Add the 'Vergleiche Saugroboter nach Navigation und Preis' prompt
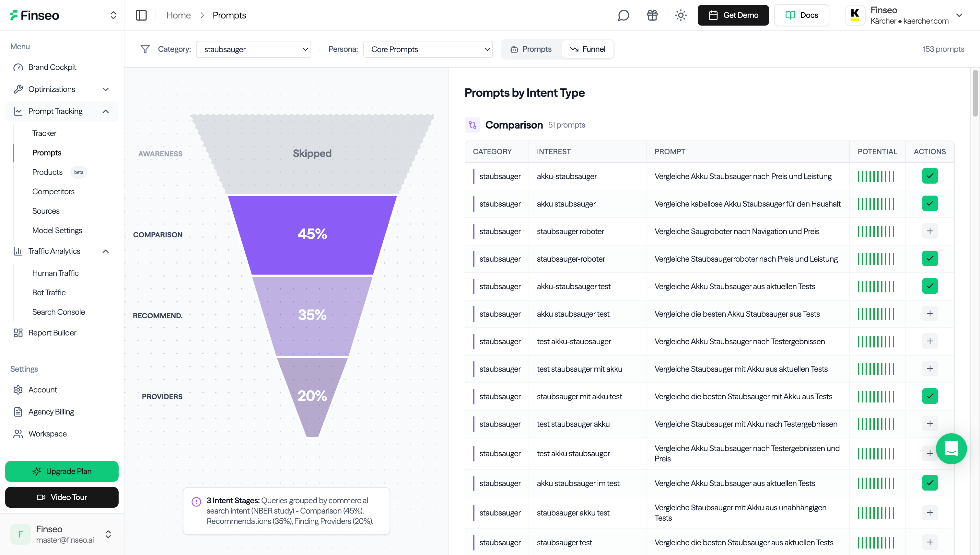Image resolution: width=980 pixels, height=555 pixels. tap(930, 231)
